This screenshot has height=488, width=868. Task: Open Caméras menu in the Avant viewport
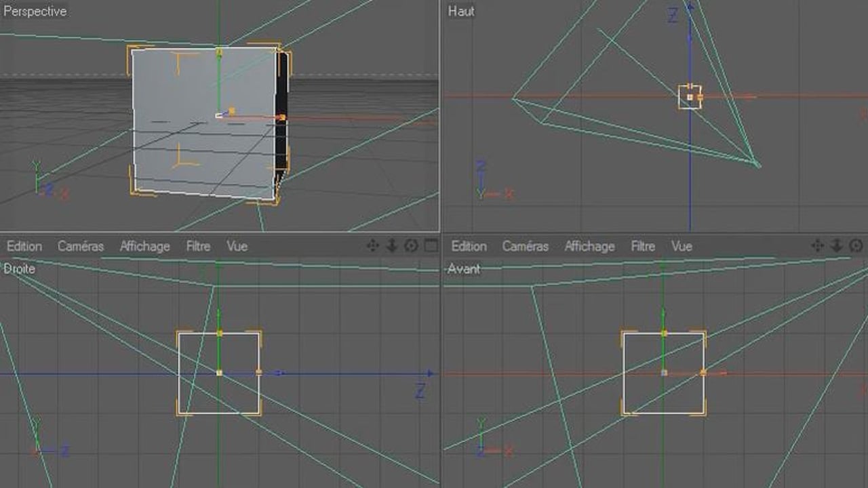tap(526, 246)
